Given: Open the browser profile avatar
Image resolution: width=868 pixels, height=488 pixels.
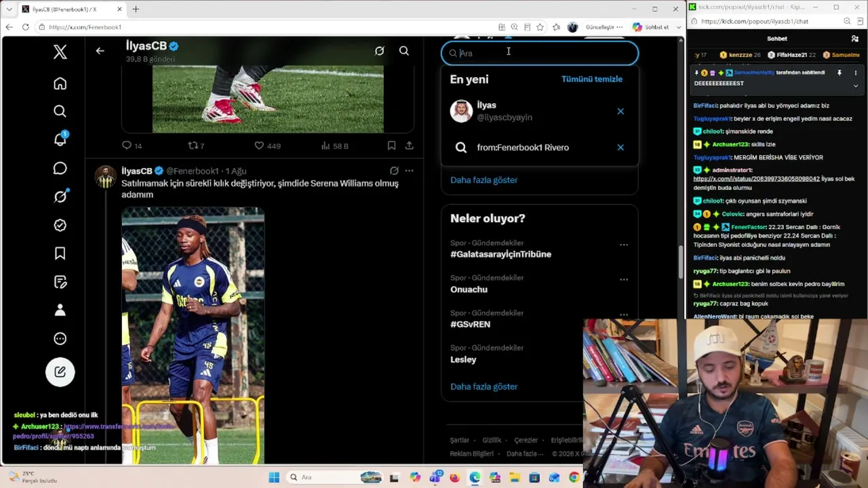Looking at the screenshot, I should coord(572,27).
